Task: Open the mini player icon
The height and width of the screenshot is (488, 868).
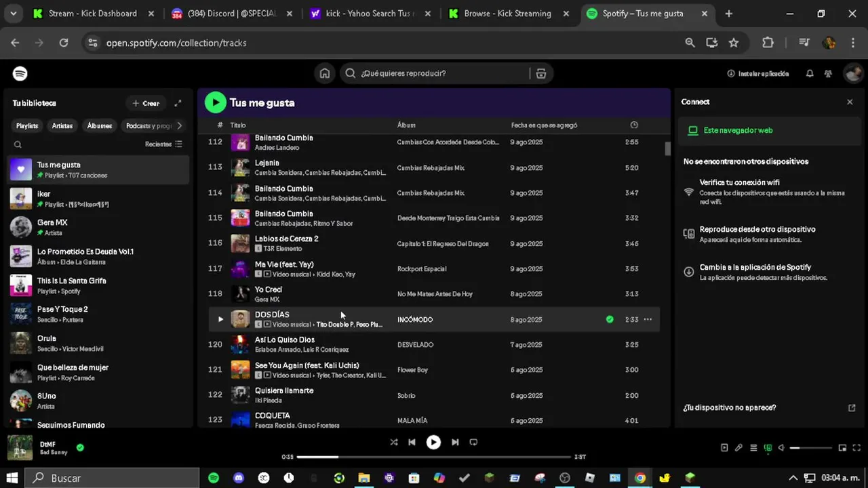Action: pyautogui.click(x=842, y=447)
